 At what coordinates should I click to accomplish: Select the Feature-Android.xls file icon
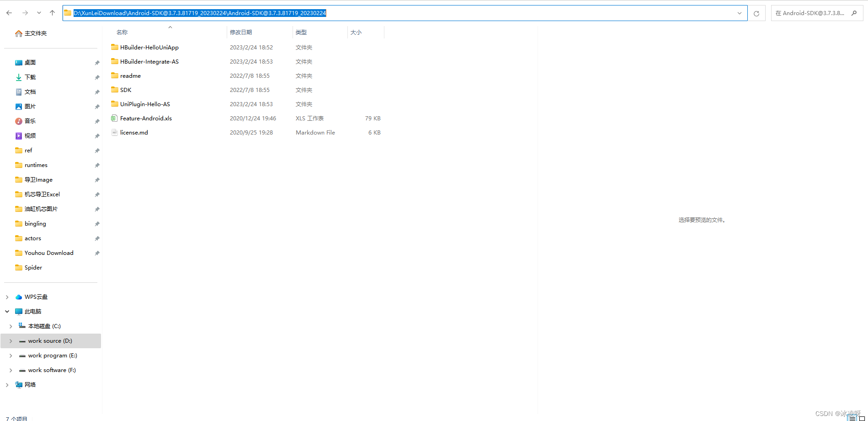[115, 118]
